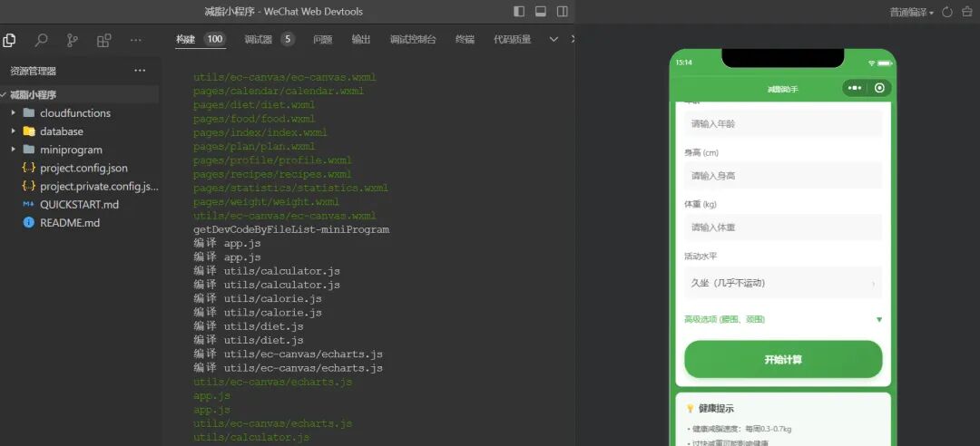Image resolution: width=980 pixels, height=446 pixels.
Task: Switch to the 构建 build tab
Action: point(186,39)
